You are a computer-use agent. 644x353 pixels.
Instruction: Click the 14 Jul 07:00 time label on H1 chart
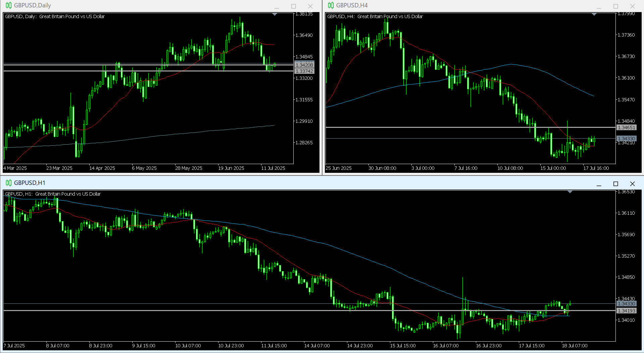[317, 346]
